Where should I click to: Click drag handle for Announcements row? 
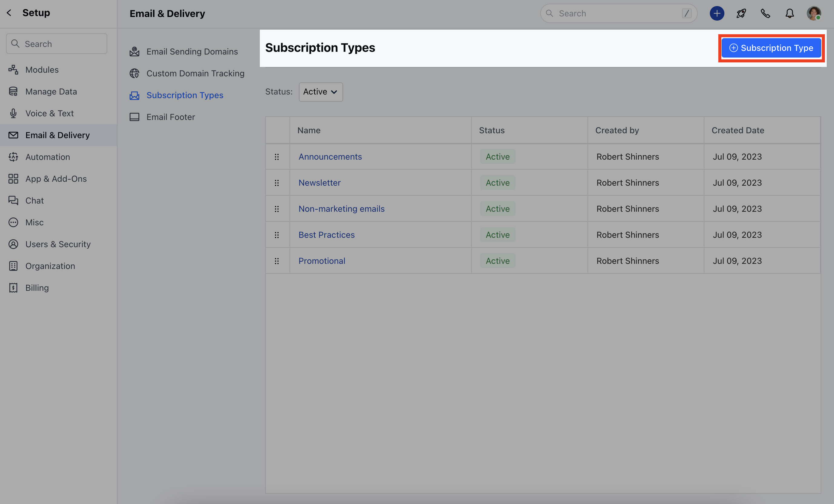(276, 157)
